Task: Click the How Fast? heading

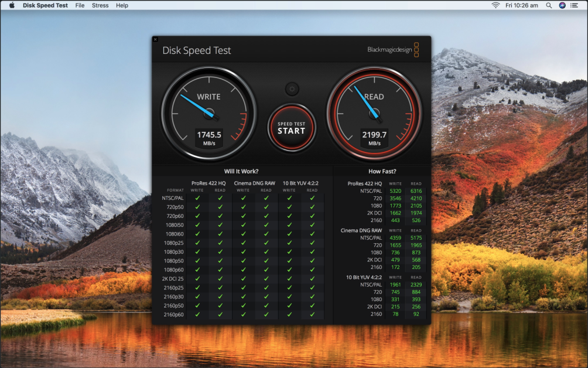Action: [x=382, y=172]
